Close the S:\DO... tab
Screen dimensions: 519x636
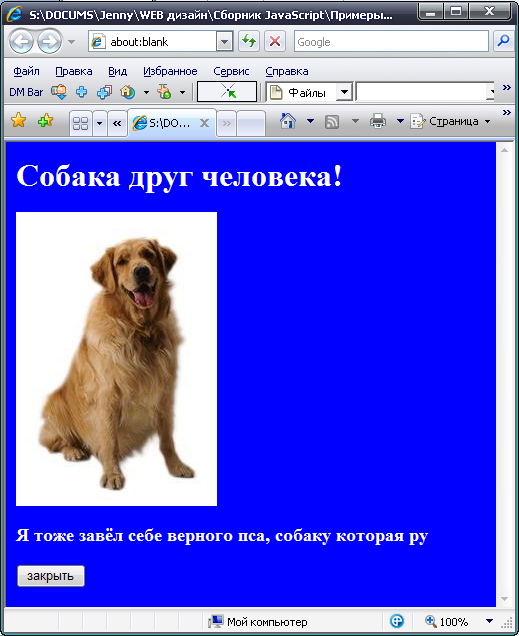pos(205,123)
